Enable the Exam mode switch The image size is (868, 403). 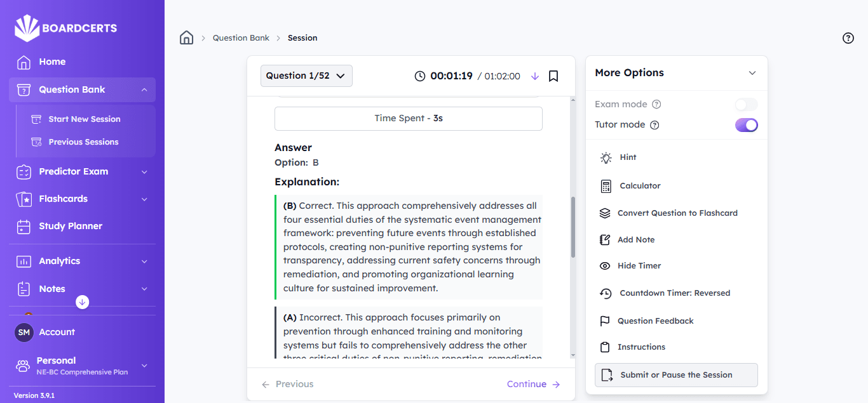[x=746, y=105]
